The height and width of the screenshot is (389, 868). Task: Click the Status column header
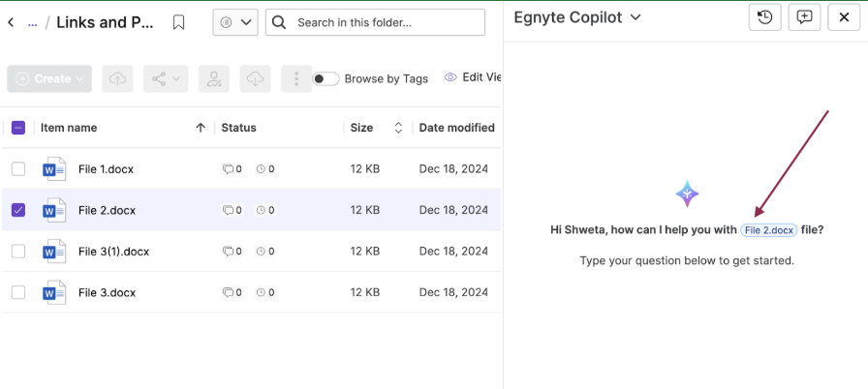(238, 128)
